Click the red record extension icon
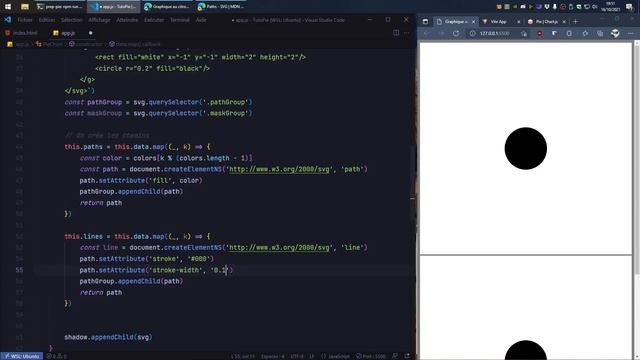Screen dimensions: 640x360 540,33
